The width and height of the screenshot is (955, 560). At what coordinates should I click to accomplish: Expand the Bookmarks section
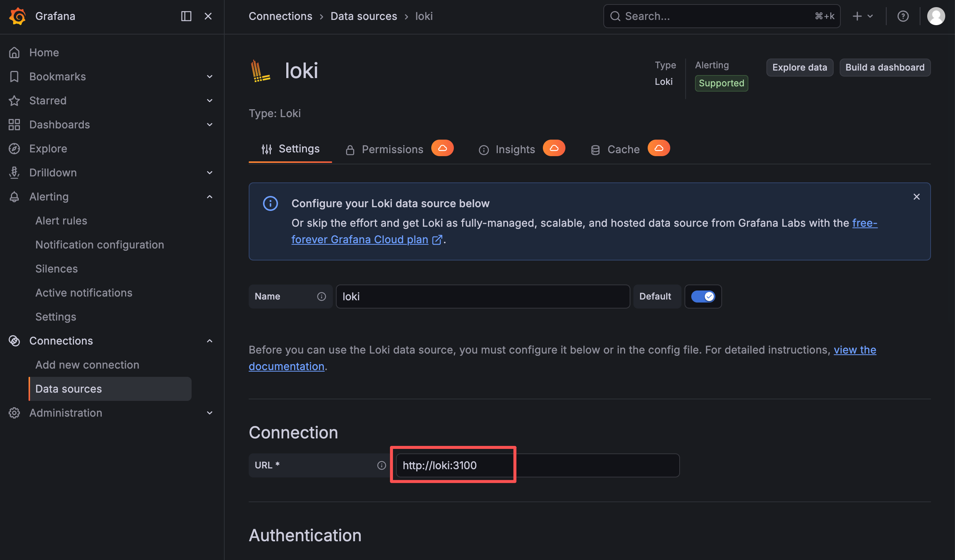pos(210,77)
